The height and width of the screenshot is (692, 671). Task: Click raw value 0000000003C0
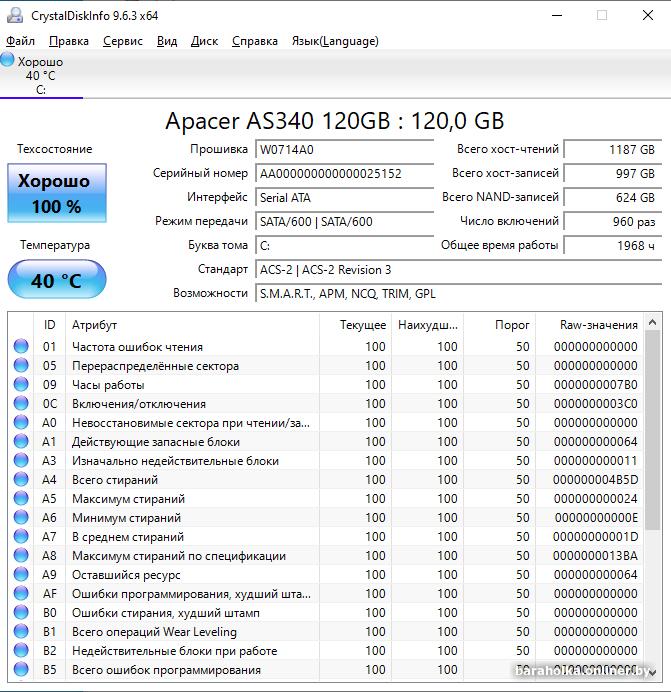click(596, 404)
